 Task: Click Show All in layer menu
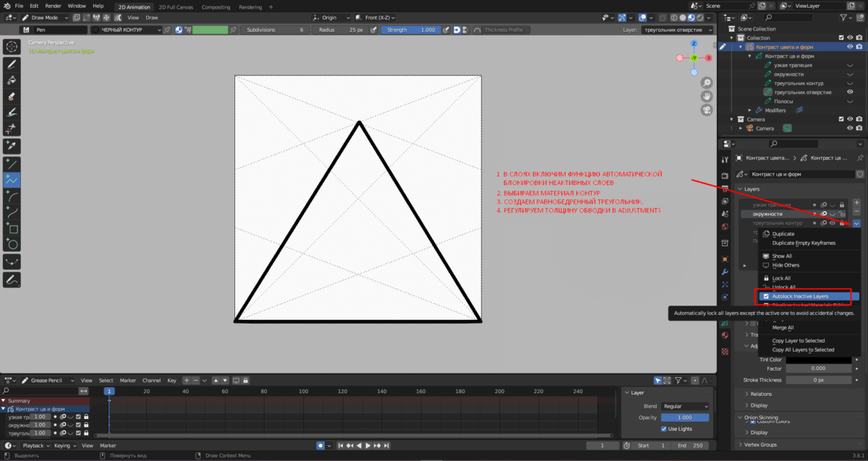pos(782,256)
